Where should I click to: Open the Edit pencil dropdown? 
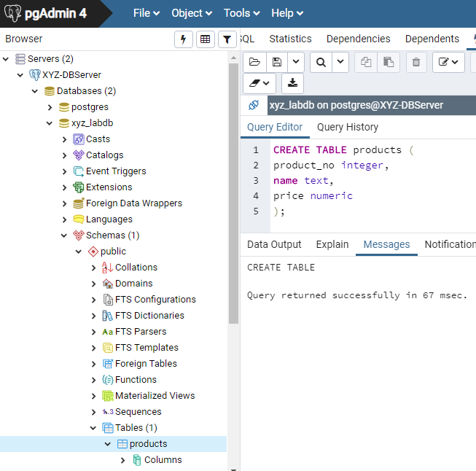tap(448, 62)
